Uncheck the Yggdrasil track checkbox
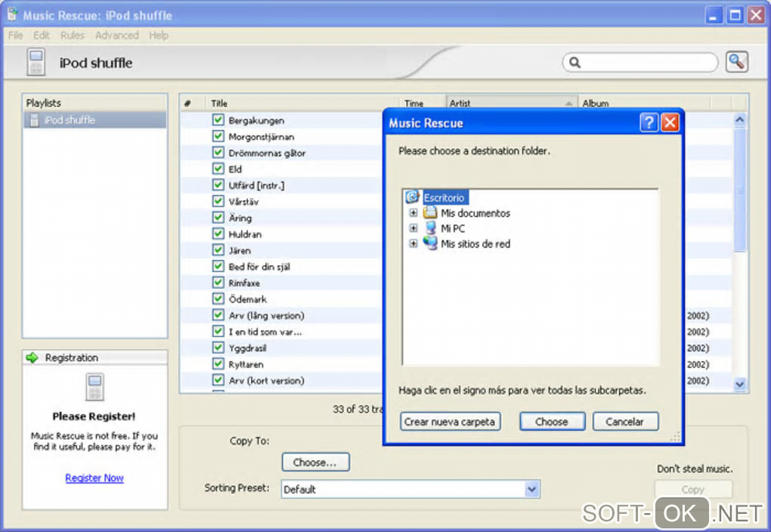Screen dimensions: 771x532 [218, 347]
